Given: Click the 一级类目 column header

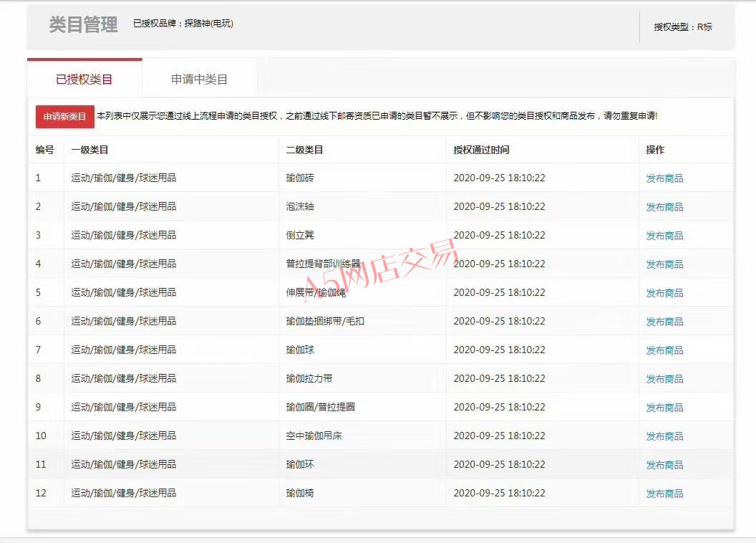Looking at the screenshot, I should click(89, 150).
